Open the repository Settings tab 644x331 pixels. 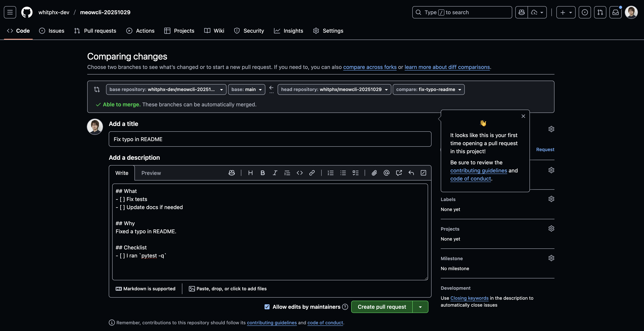pos(328,31)
